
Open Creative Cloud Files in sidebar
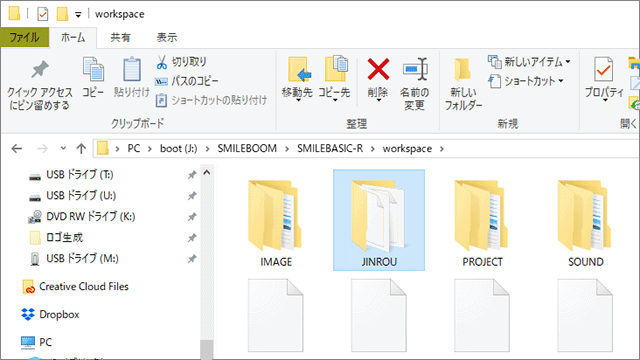click(76, 287)
